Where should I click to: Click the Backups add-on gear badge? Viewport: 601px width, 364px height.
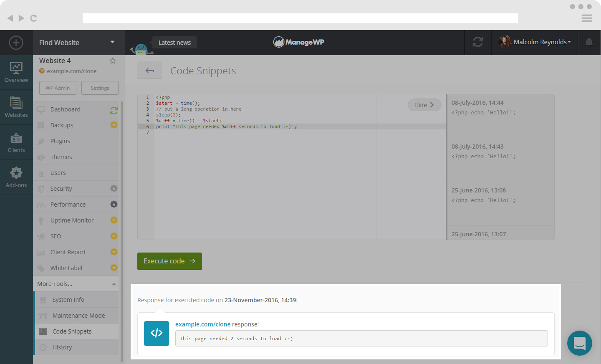[114, 125]
